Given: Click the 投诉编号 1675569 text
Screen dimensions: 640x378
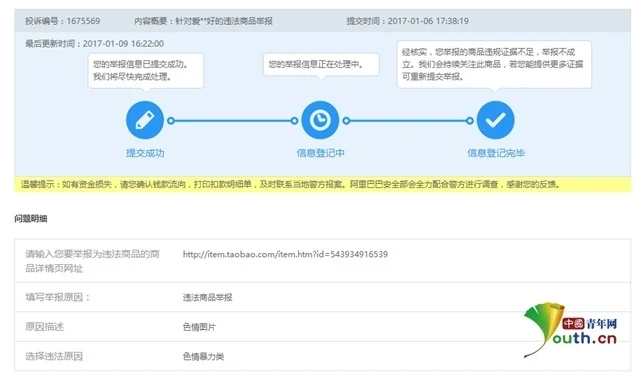Looking at the screenshot, I should pyautogui.click(x=62, y=21).
